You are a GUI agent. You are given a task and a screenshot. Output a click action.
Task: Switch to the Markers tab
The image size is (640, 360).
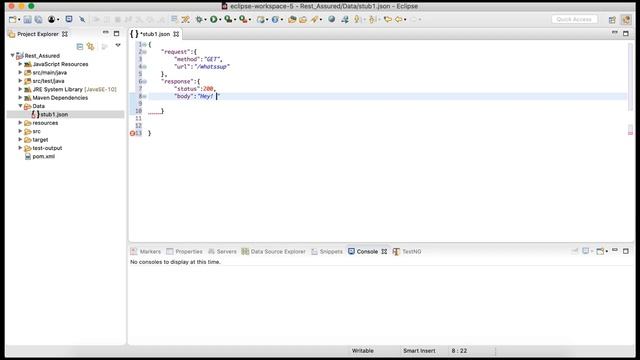[x=146, y=251]
